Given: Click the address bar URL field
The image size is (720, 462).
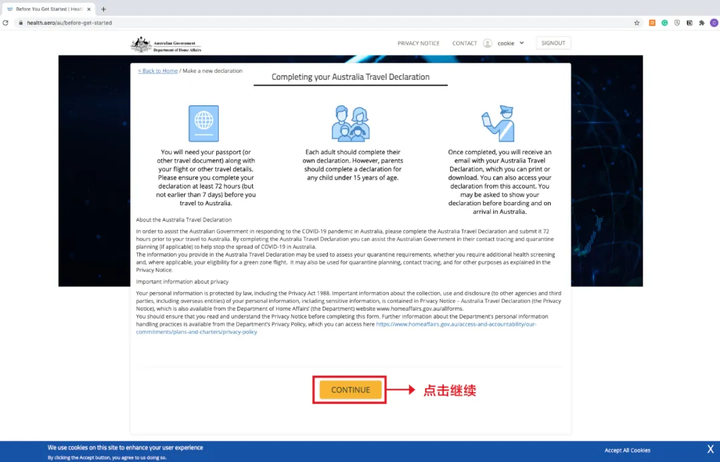Looking at the screenshot, I should tap(321, 23).
